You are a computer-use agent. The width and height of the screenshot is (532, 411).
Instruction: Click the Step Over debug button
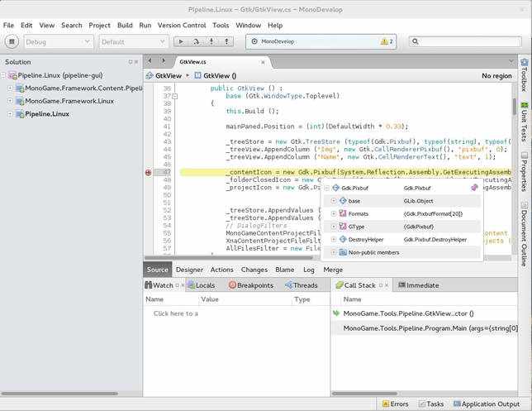pos(196,42)
